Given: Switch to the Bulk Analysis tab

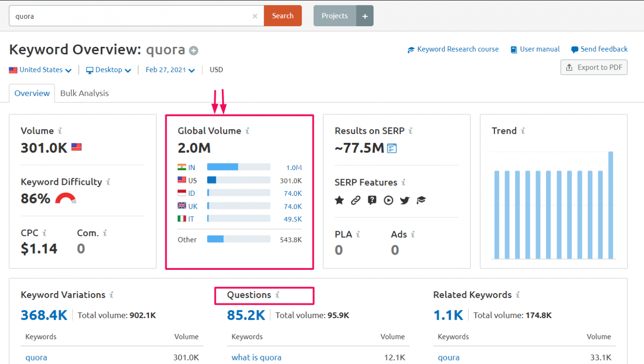Looking at the screenshot, I should [x=85, y=93].
